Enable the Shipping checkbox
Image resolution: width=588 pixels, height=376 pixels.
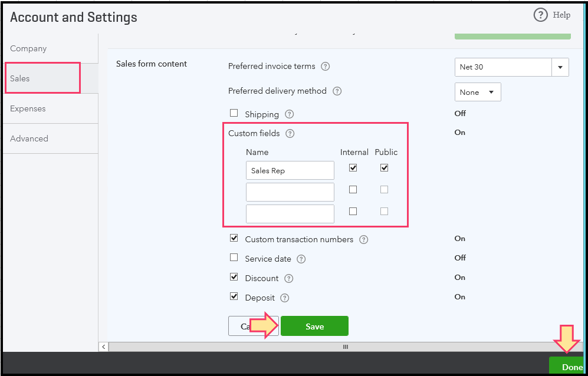234,113
